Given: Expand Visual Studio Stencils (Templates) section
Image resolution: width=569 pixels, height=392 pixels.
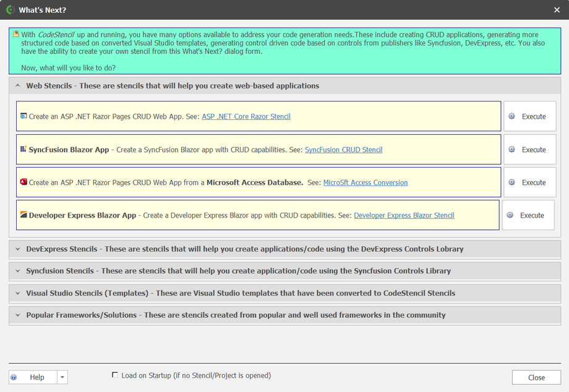Looking at the screenshot, I should click(17, 293).
